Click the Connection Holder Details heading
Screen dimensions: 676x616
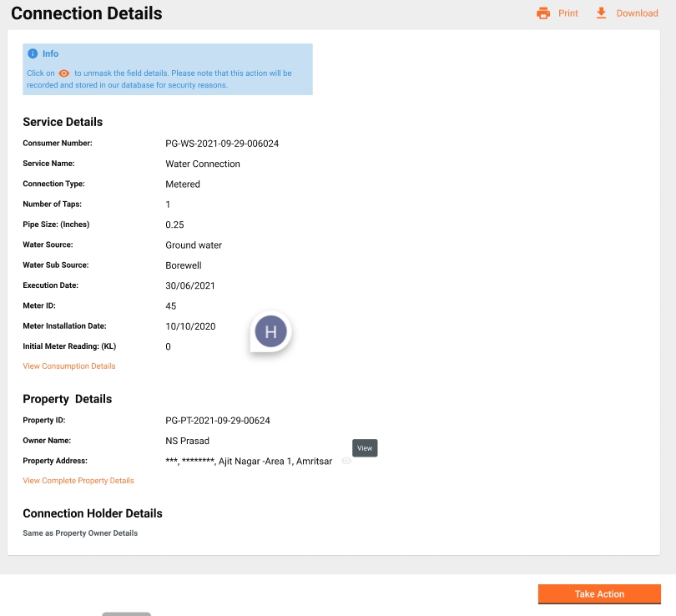tap(93, 513)
